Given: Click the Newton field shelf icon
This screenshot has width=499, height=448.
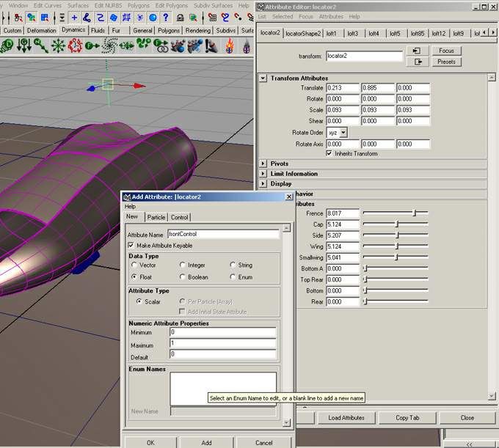Looking at the screenshot, I should click(41, 46).
